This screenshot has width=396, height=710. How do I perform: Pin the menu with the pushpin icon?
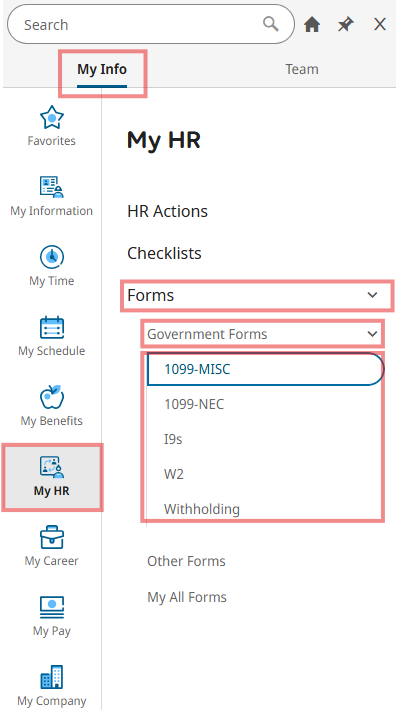point(346,24)
